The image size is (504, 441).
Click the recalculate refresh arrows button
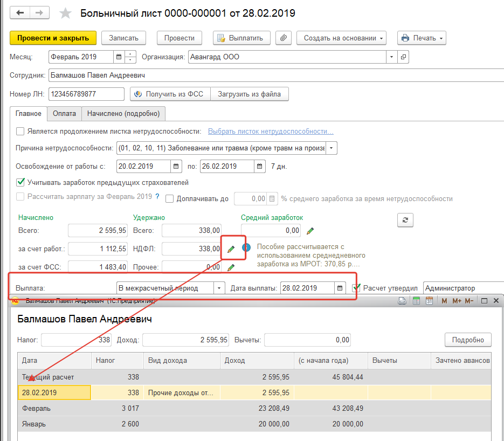405,219
